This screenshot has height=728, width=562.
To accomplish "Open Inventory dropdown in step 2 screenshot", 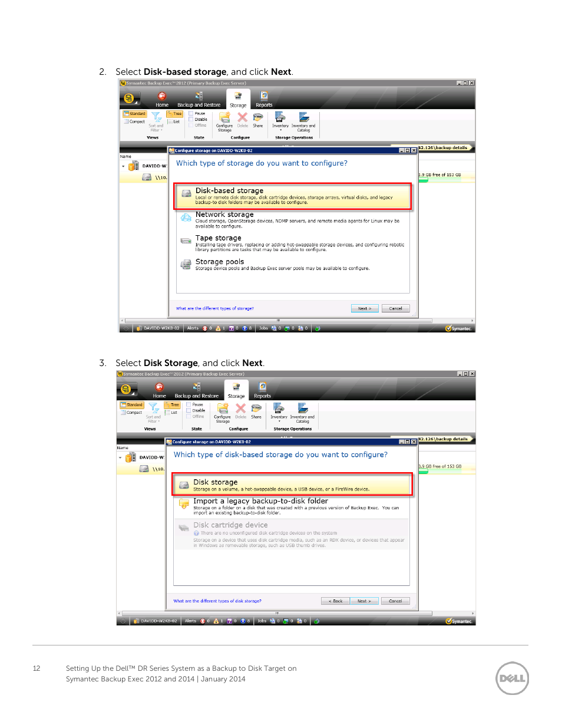I will 280,121.
